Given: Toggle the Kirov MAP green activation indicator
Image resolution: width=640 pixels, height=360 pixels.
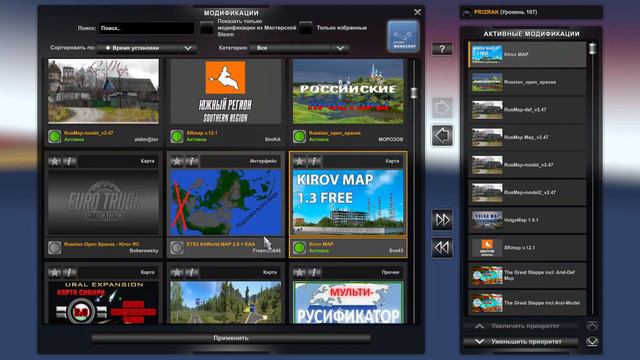Looking at the screenshot, I should (300, 247).
